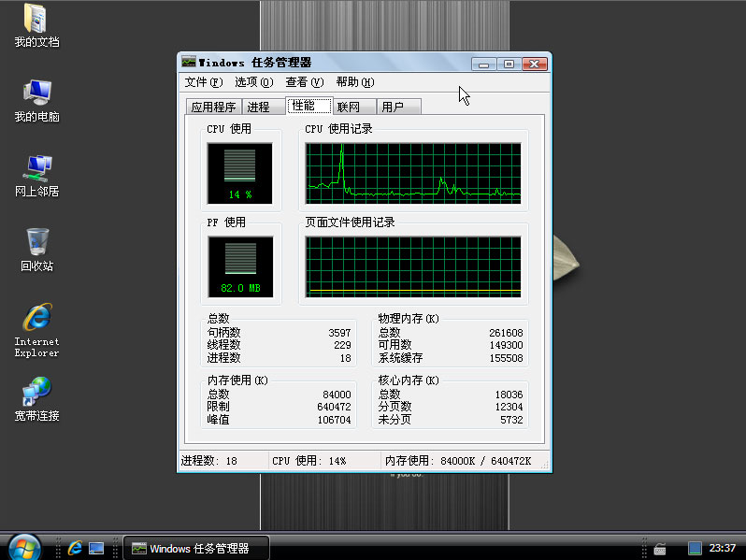The width and height of the screenshot is (746, 560).
Task: Click memory usage 总数 value 84000
Action: point(337,395)
